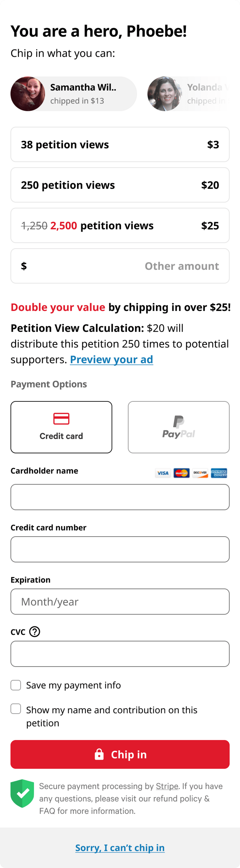Click Sorry, I can't chip in link
This screenshot has width=240, height=868.
pos(120,847)
